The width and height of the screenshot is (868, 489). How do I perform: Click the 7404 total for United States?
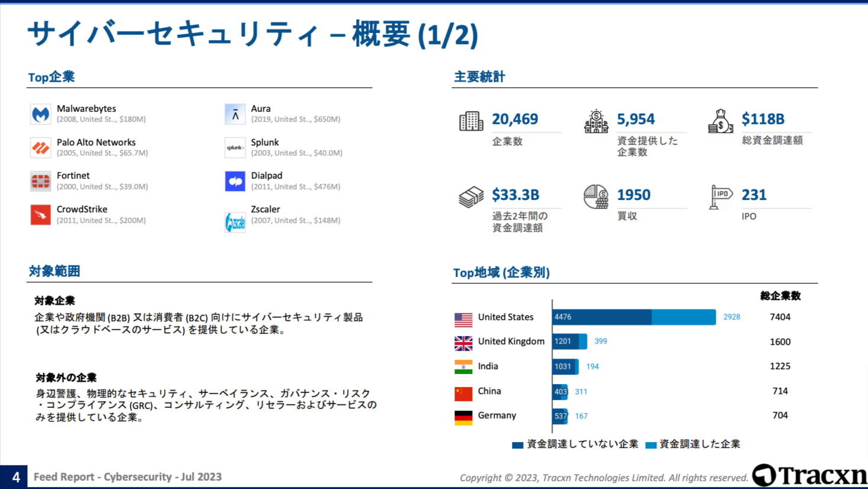point(780,317)
